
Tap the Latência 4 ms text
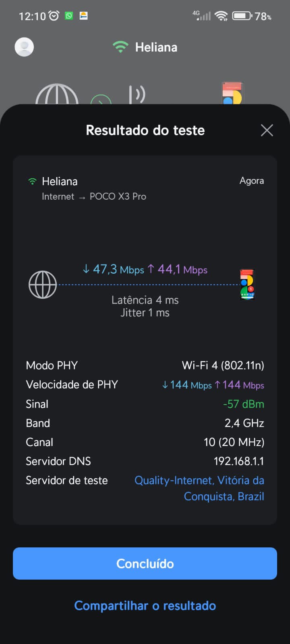tap(145, 300)
